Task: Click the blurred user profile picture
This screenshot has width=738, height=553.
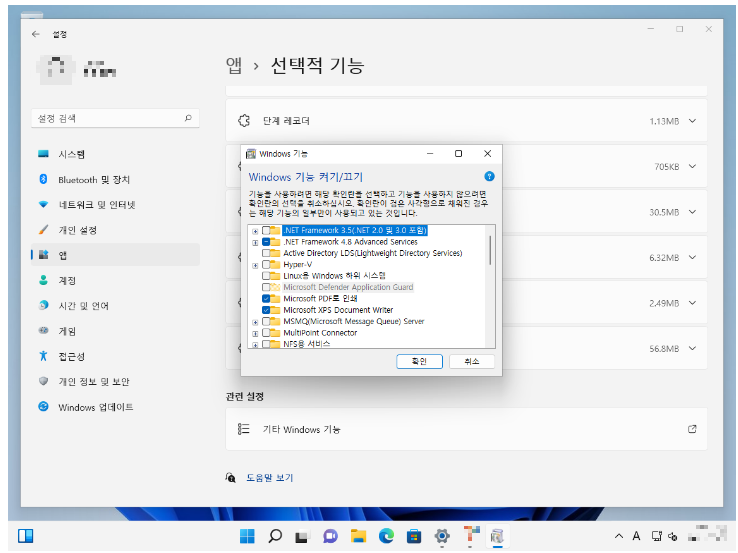Action: pos(56,70)
